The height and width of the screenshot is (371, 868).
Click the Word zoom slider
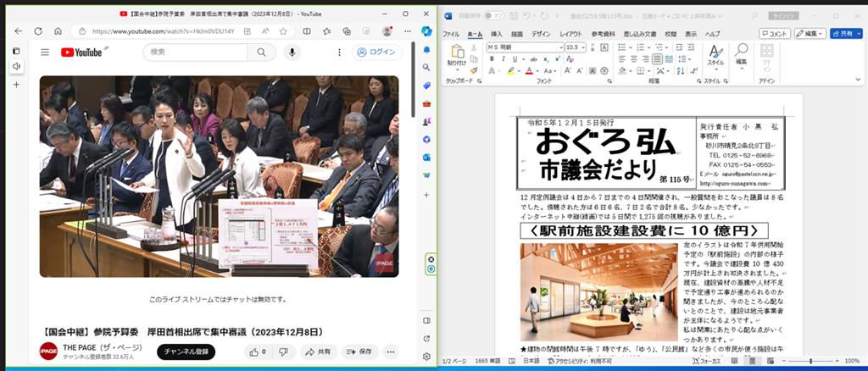point(812,362)
